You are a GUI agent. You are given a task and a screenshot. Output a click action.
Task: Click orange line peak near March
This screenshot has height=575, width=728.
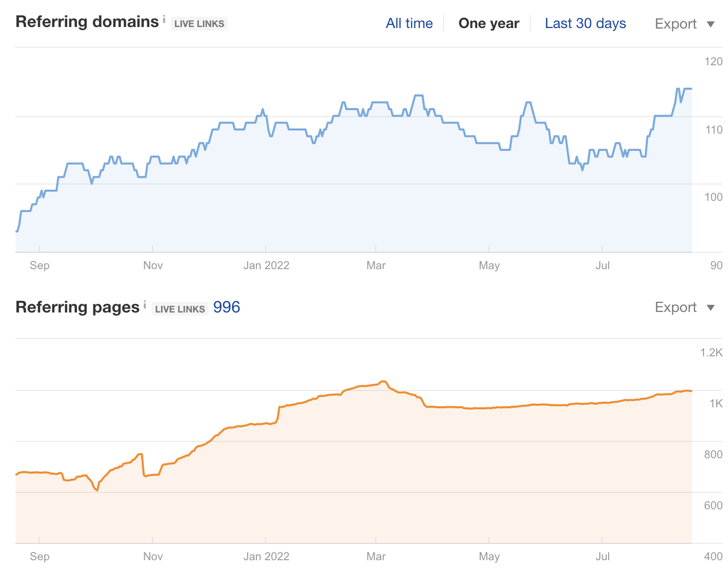pos(383,382)
